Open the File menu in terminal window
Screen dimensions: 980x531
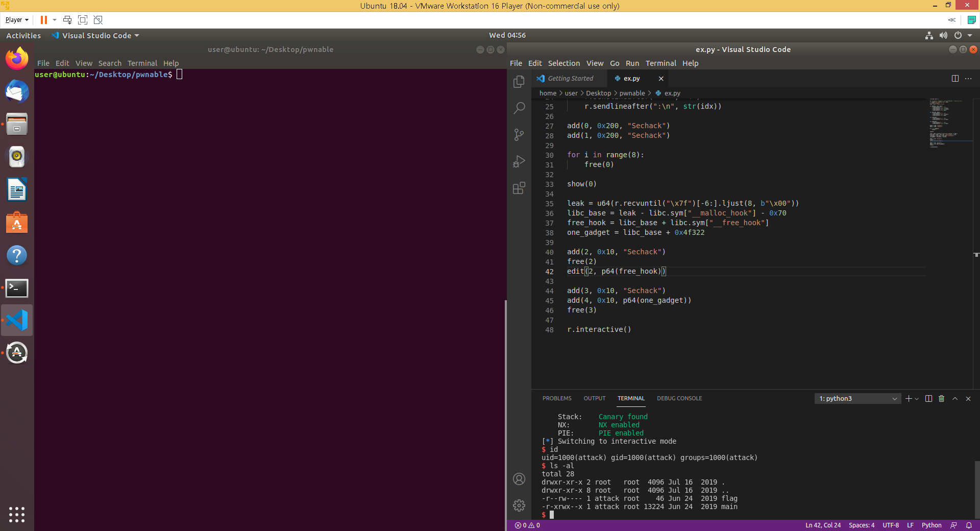click(x=43, y=63)
